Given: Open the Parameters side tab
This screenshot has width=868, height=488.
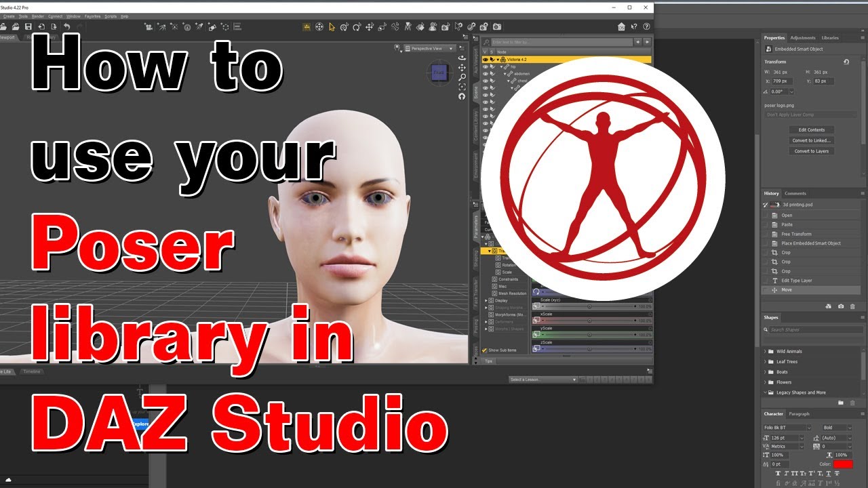Looking at the screenshot, I should pyautogui.click(x=475, y=227).
